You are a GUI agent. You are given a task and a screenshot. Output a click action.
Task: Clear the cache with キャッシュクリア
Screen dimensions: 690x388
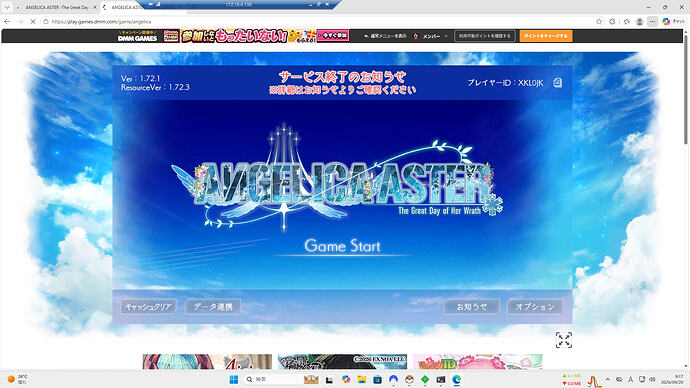coord(148,307)
